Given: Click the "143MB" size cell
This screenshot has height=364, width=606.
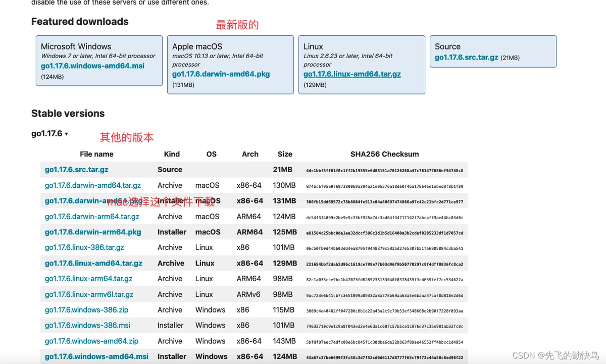Looking at the screenshot, I should [x=284, y=341].
